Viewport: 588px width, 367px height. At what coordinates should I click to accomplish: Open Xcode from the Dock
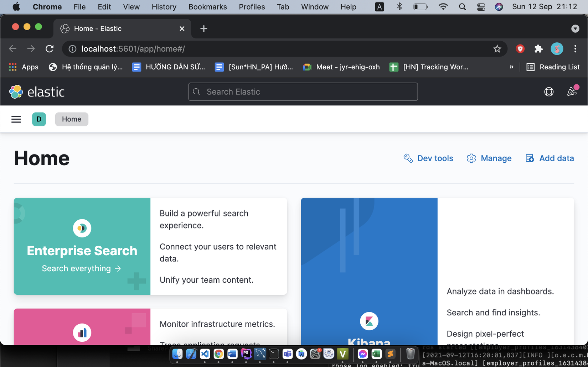pos(191,354)
